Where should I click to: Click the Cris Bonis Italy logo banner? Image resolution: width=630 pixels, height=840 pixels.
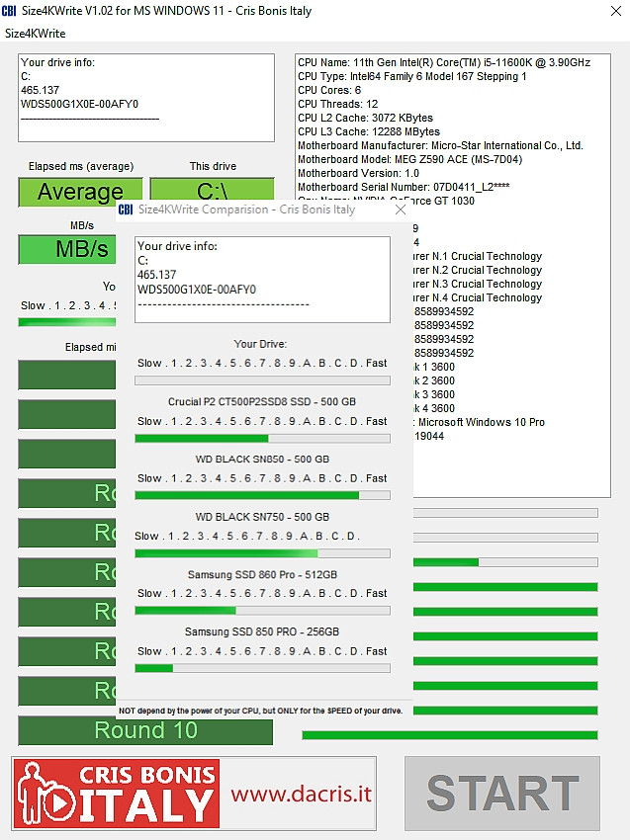point(117,794)
